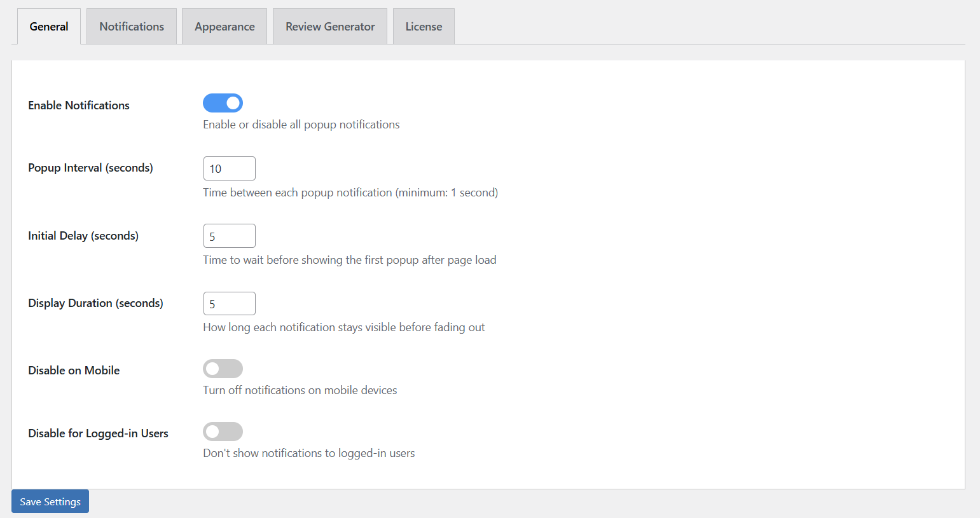The width and height of the screenshot is (980, 518).
Task: Disable the Enable Notifications toggle
Action: tap(223, 103)
